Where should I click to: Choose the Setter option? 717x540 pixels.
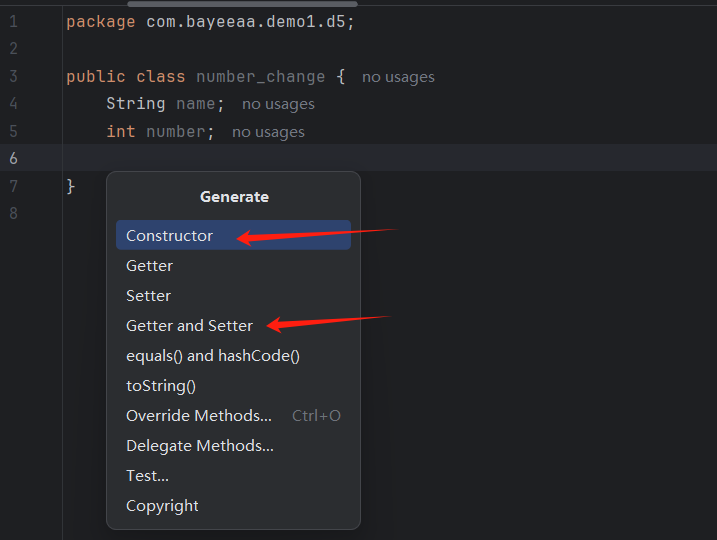148,296
